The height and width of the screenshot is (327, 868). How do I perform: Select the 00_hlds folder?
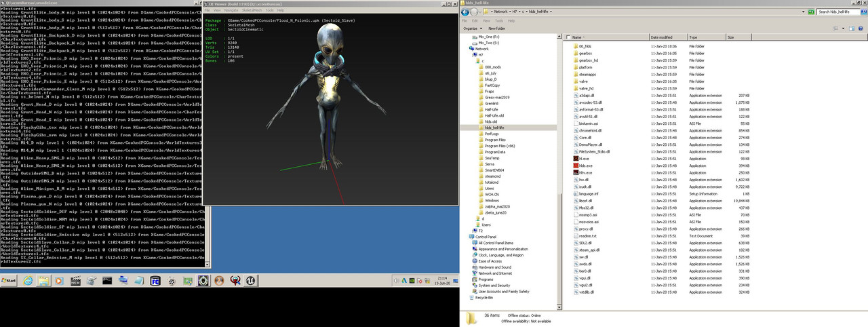[586, 46]
